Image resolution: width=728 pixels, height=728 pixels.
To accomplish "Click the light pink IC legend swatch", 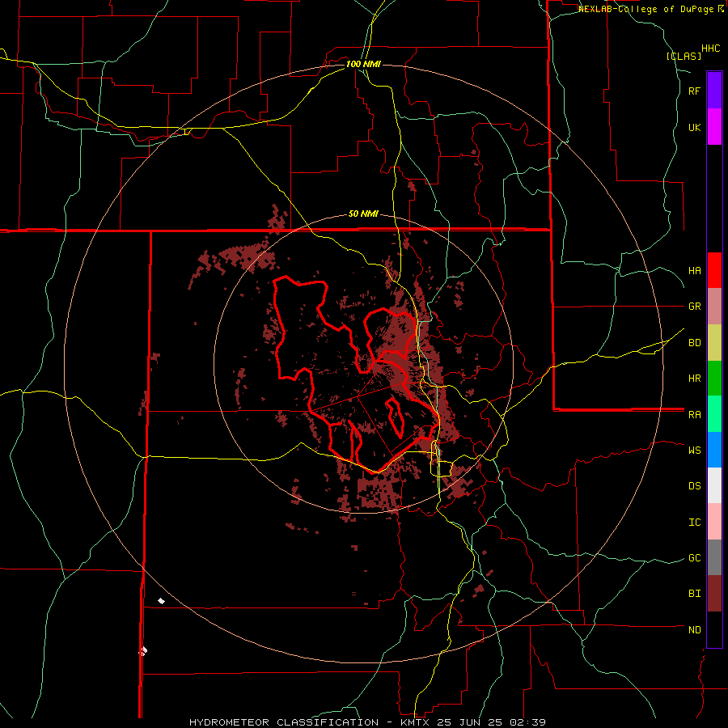I will [x=714, y=522].
